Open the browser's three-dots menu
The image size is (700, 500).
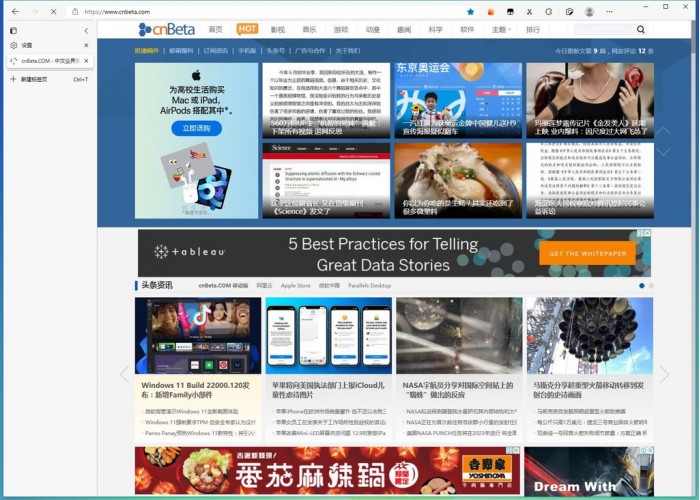(x=609, y=12)
